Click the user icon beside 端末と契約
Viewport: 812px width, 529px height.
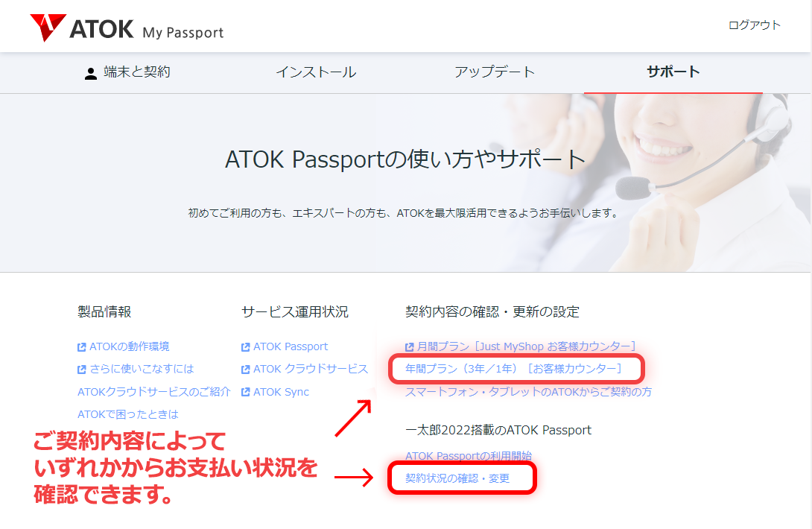91,74
